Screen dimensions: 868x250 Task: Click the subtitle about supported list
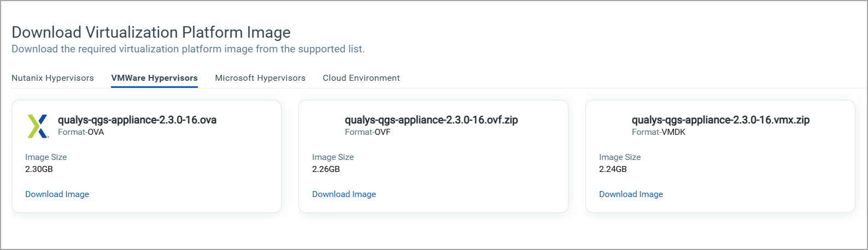[x=188, y=49]
